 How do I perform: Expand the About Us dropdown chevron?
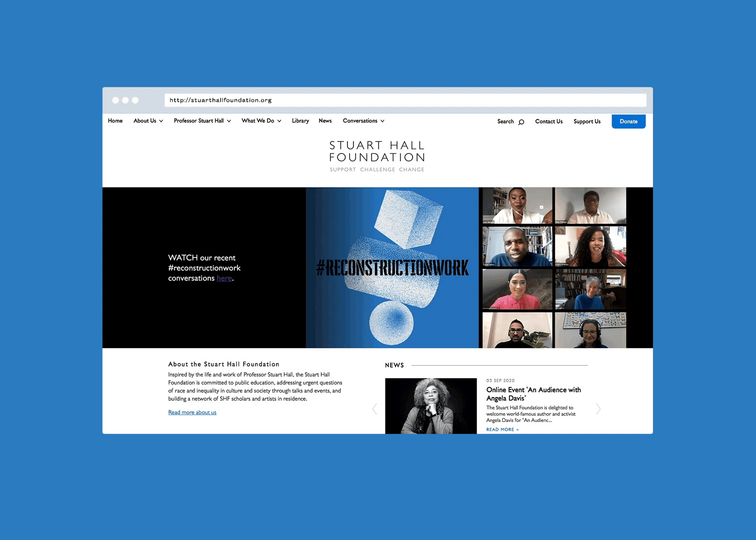pos(161,121)
